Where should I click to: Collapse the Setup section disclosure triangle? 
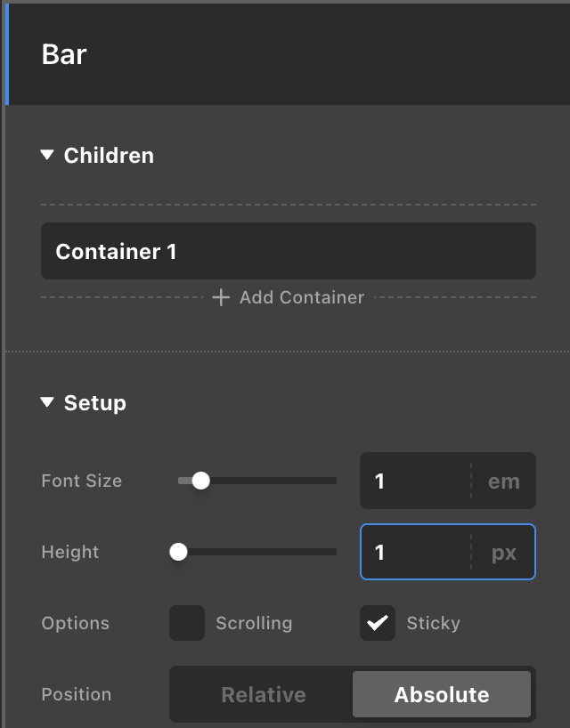(x=47, y=403)
